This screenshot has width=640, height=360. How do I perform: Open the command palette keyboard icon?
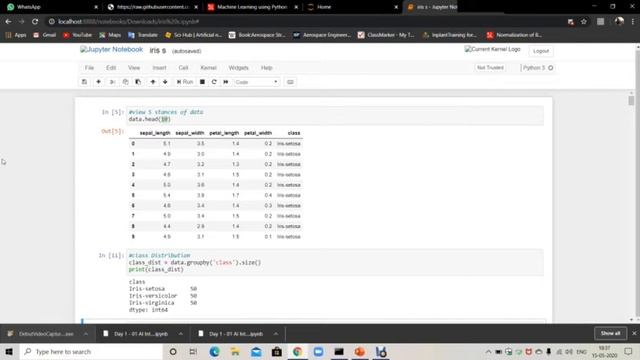(290, 82)
